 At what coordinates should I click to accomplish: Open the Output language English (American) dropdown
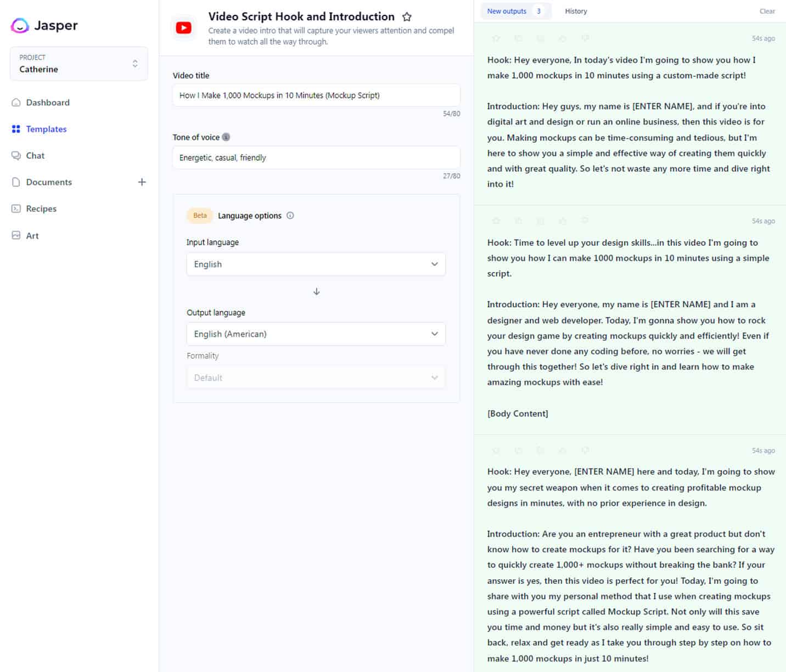coord(316,334)
